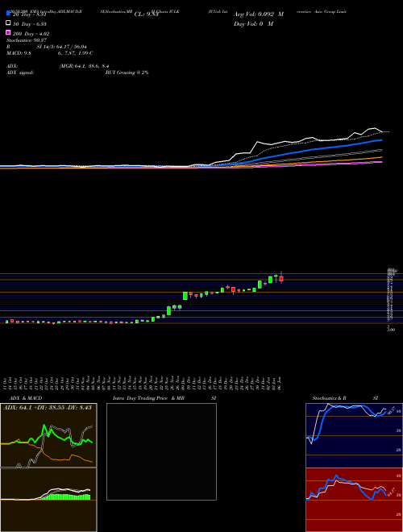Screen dimensions: 403x532
Task: Click the 'ADX signal:' label
Action: (20, 73)
